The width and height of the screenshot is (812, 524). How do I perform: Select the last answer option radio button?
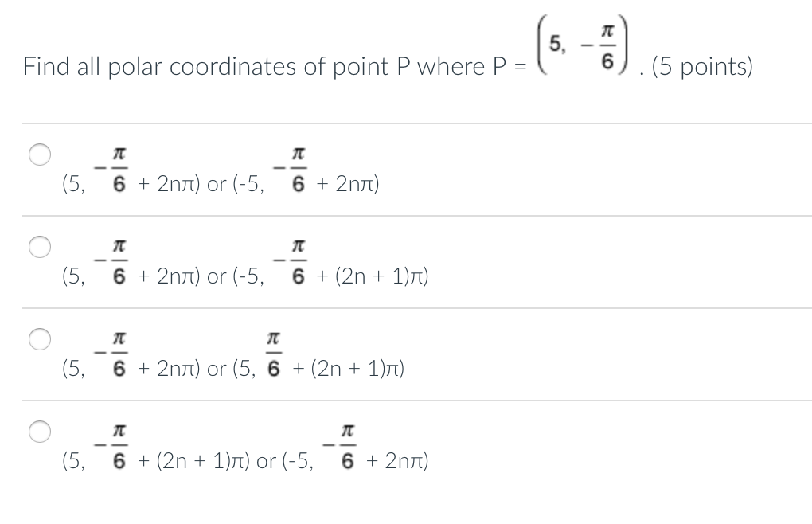pos(39,432)
